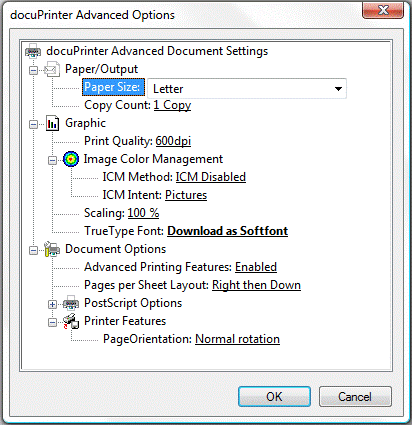
Task: Confirm settings with the OK button
Action: [x=274, y=397]
